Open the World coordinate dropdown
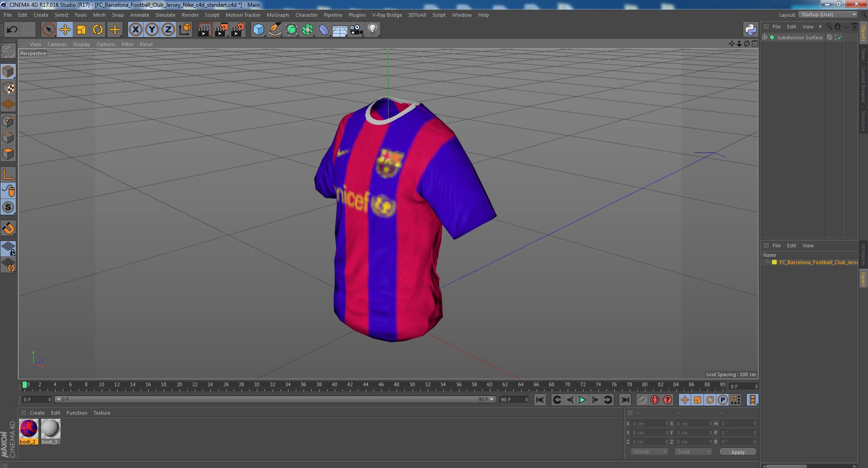Screen dimensions: 868x468 tap(649, 452)
